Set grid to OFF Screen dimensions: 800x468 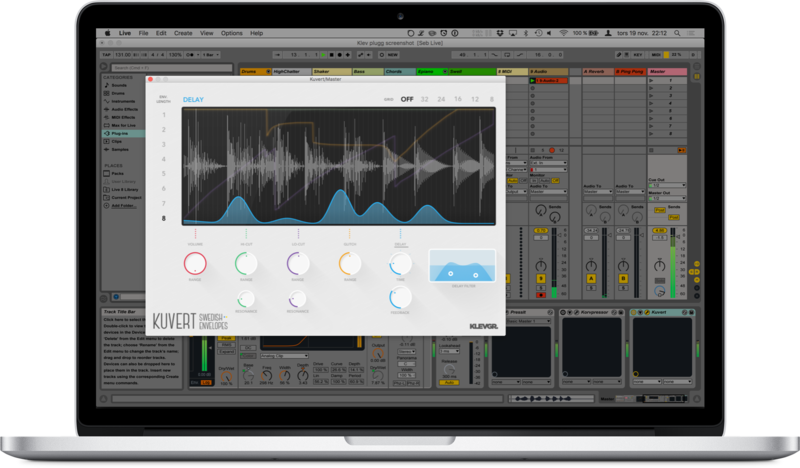(x=407, y=99)
